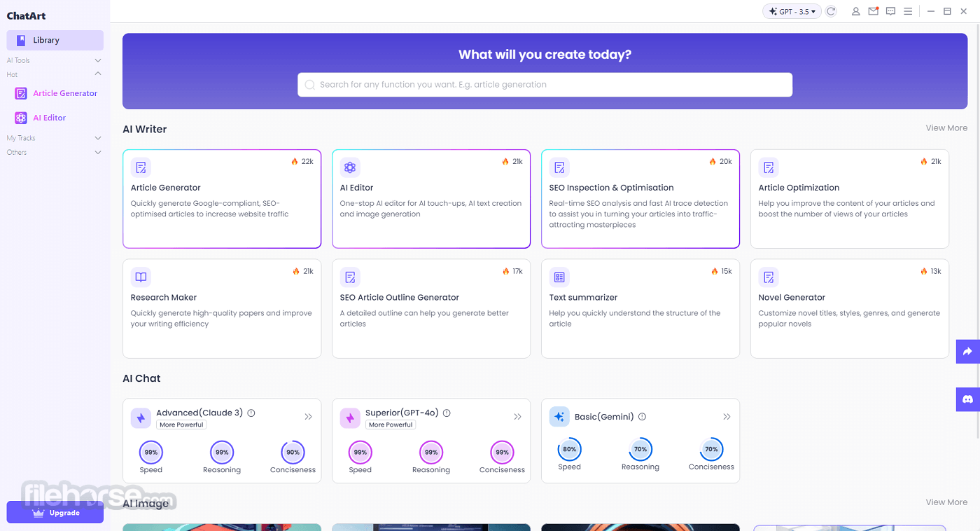Click the share arrow button on the right edge

tap(968, 352)
